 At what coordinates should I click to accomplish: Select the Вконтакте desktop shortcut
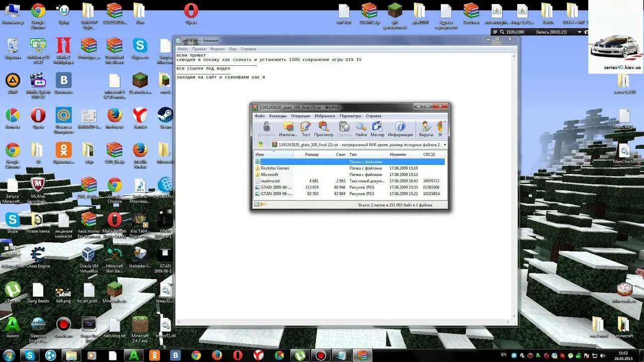pyautogui.click(x=63, y=83)
